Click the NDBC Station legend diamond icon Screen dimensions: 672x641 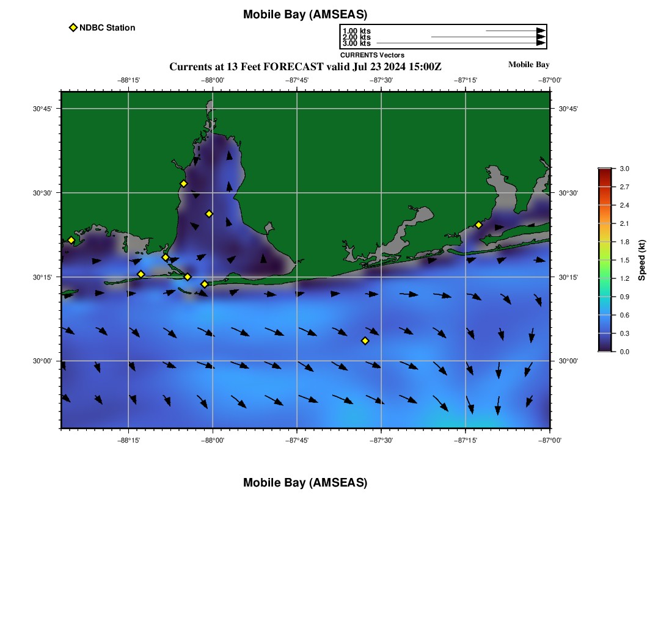tap(73, 27)
